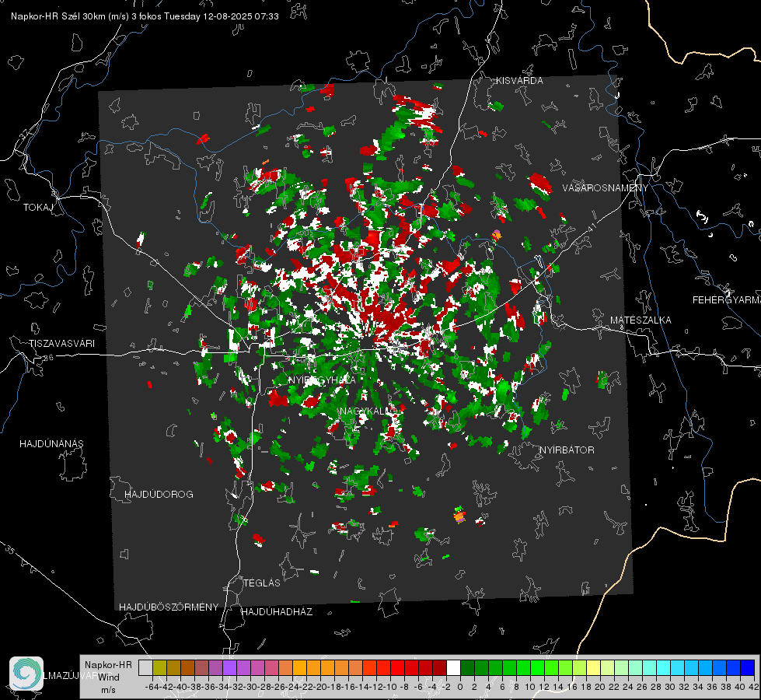This screenshot has width=761, height=700.
Task: Click the FEHÉRGYARMAT label at right edge
Action: pos(727,300)
